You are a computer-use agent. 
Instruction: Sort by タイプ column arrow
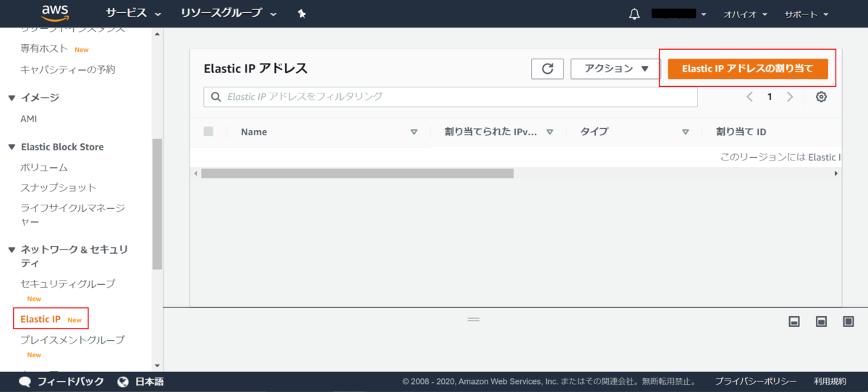(686, 132)
